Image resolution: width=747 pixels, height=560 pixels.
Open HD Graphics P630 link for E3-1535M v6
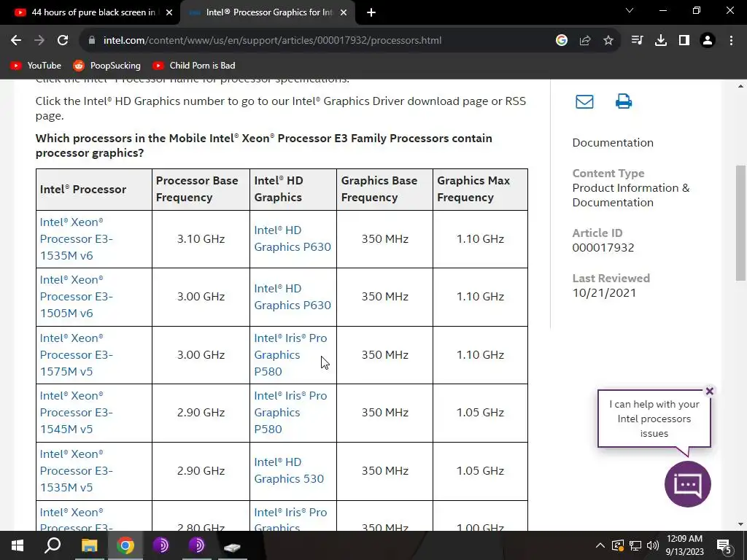(x=292, y=238)
